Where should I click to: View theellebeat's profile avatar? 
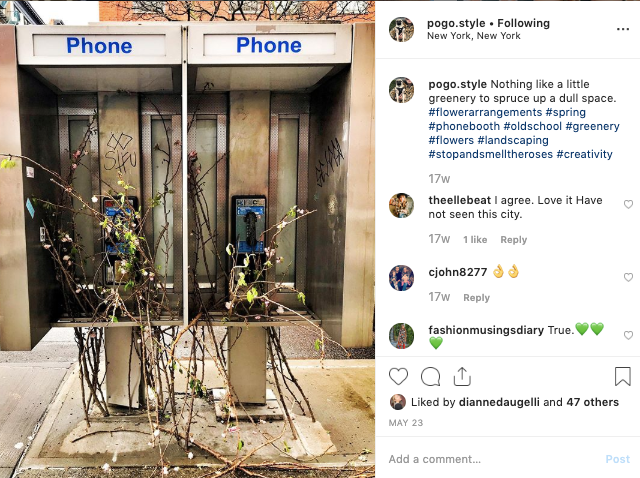tap(401, 205)
